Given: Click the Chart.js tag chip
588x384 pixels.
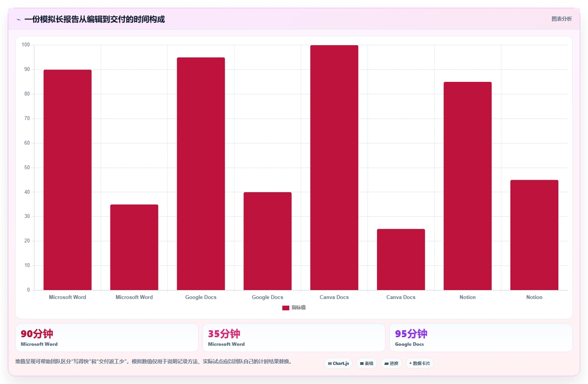Looking at the screenshot, I should click(338, 363).
